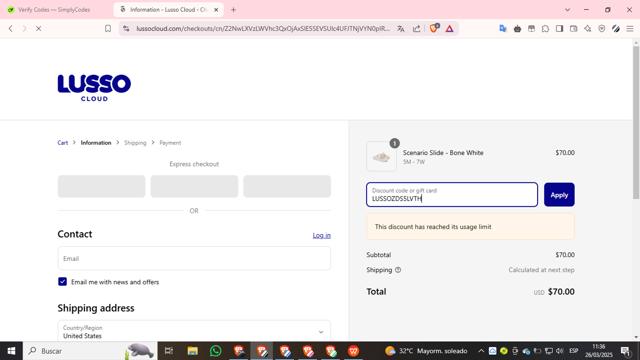This screenshot has width=640, height=360.
Task: Stop loading the page
Action: [x=38, y=29]
